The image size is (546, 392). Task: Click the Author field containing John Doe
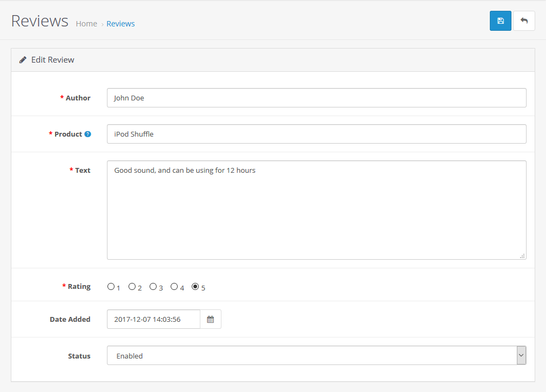pyautogui.click(x=316, y=98)
